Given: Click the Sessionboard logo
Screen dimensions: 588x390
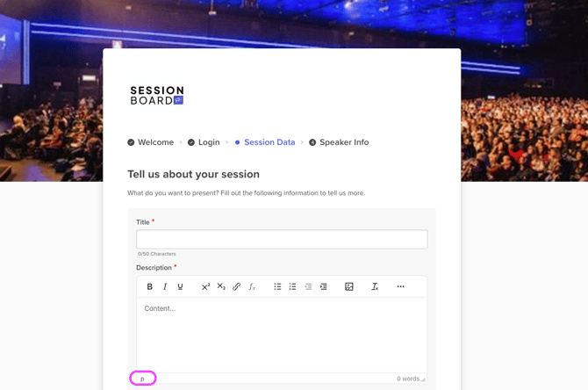Looking at the screenshot, I should pos(157,95).
